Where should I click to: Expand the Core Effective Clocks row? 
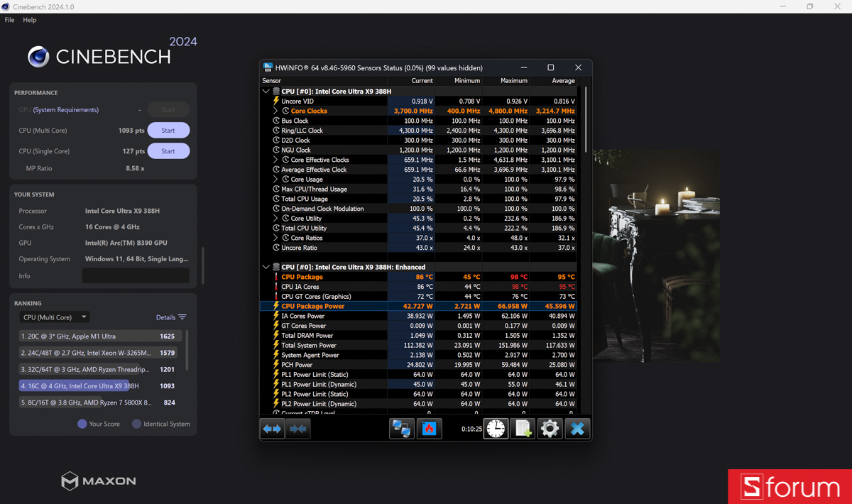point(275,160)
